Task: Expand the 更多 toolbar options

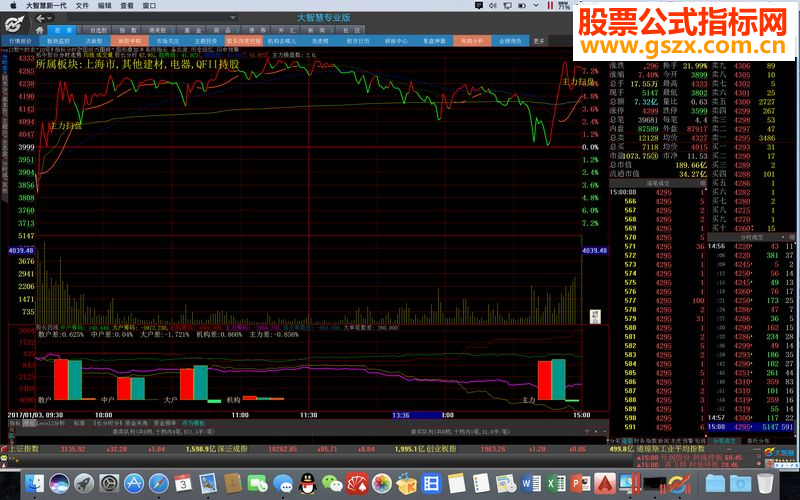Action: pos(539,41)
